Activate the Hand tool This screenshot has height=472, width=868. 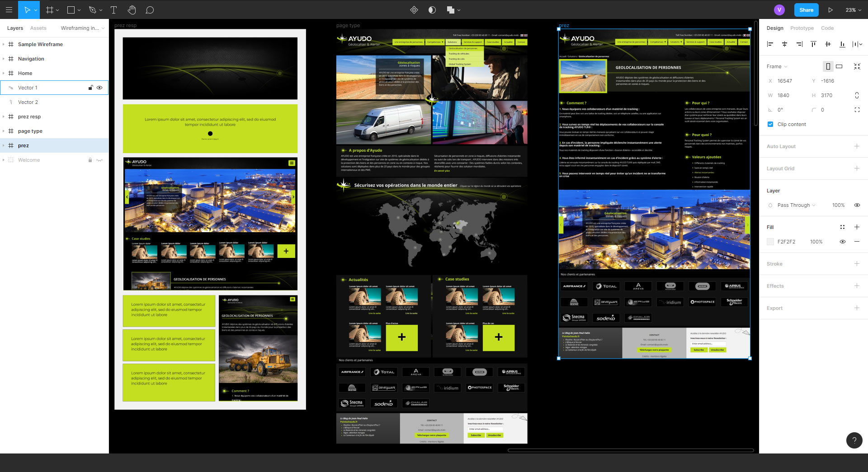coord(132,9)
